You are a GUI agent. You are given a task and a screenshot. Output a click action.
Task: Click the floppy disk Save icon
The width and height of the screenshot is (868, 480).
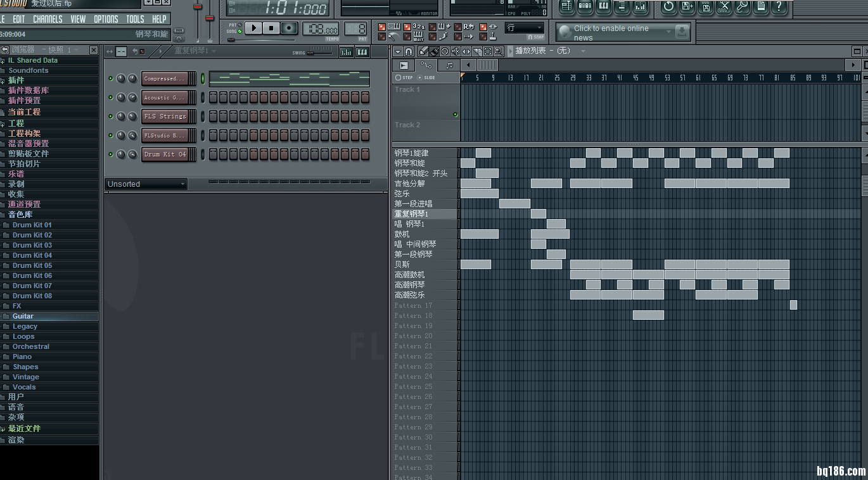click(705, 7)
